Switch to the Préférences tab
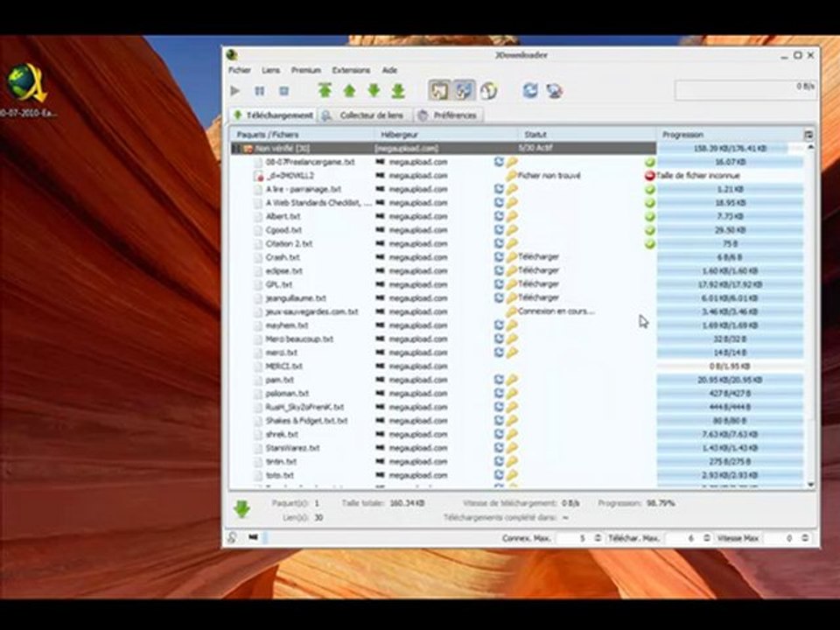The height and width of the screenshot is (630, 840). pos(448,115)
